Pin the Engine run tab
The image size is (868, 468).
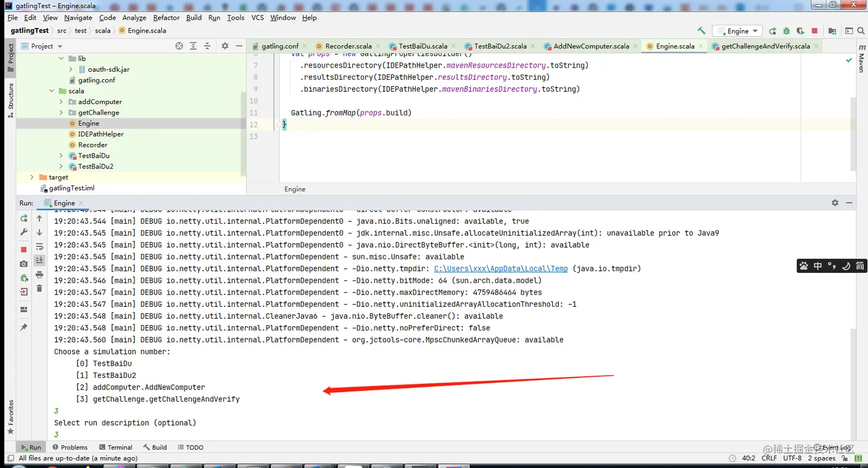(x=24, y=327)
